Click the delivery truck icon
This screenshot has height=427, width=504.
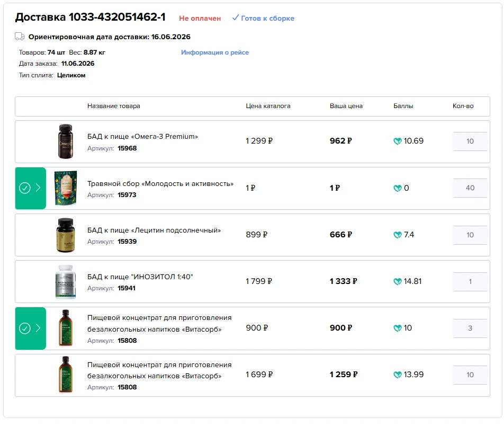[x=20, y=37]
